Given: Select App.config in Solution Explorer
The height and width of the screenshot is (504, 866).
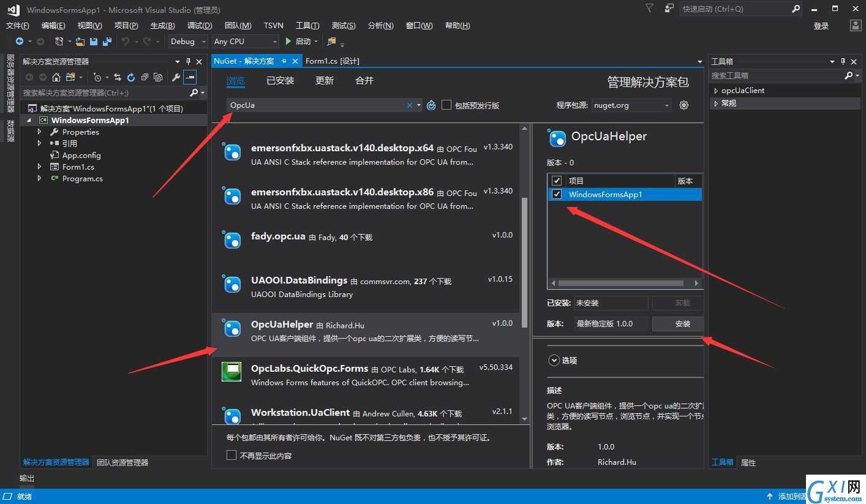Looking at the screenshot, I should pos(81,155).
